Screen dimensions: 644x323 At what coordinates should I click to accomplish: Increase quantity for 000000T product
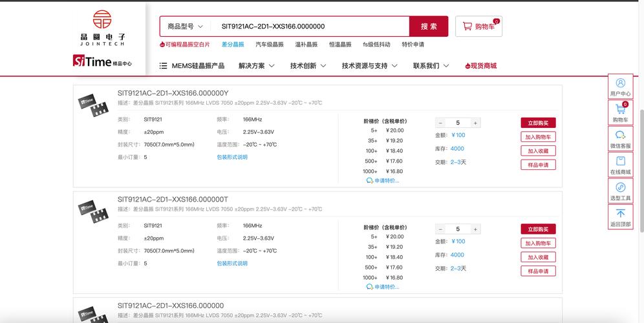[x=475, y=229]
